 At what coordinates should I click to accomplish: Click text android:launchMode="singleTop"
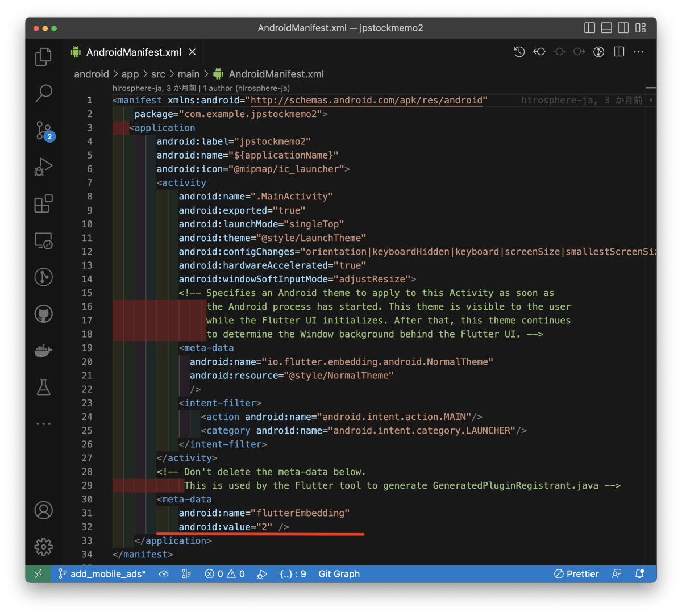pos(261,224)
